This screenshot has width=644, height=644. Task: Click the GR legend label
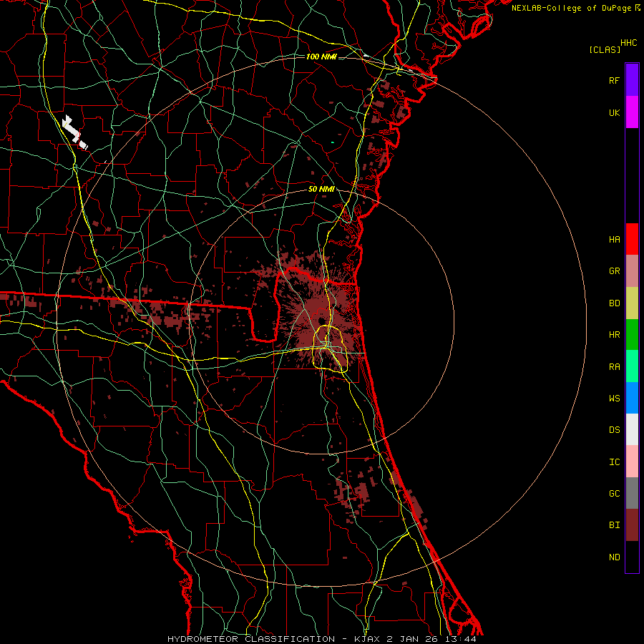tap(614, 271)
